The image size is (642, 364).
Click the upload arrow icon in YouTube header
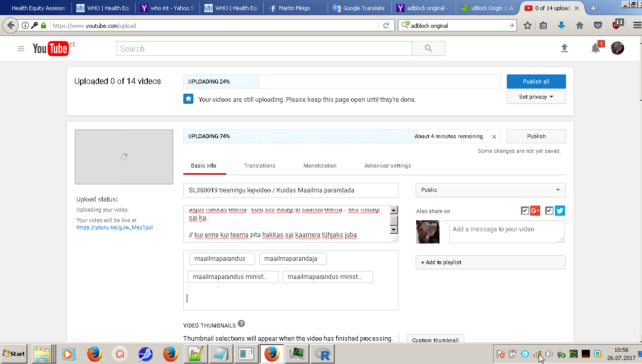point(565,48)
